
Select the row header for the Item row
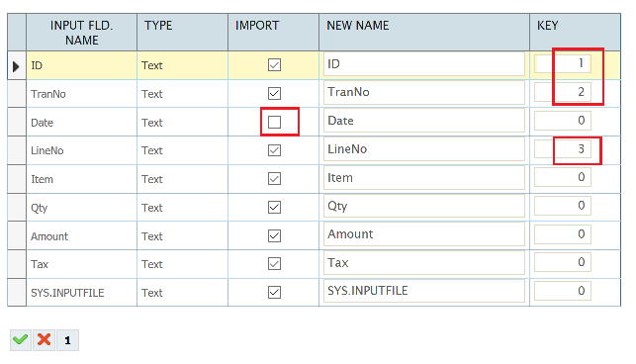(x=17, y=179)
